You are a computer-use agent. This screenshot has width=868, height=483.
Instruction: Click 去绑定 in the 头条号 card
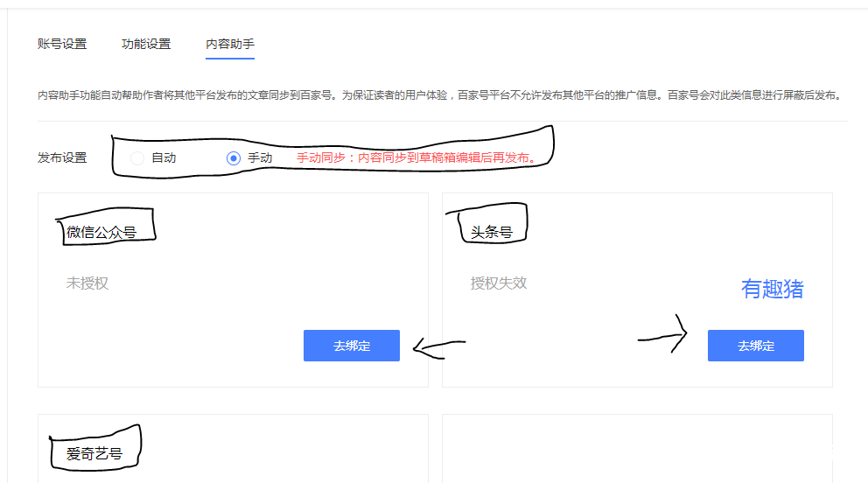[x=756, y=346]
